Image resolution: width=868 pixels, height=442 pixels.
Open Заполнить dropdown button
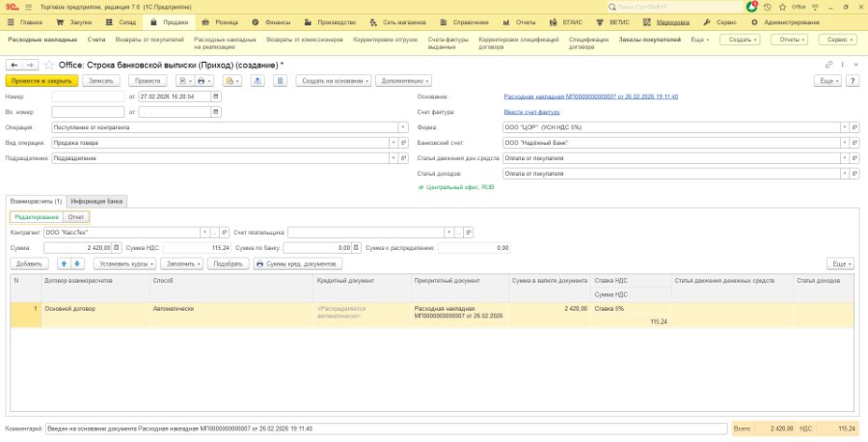tap(182, 263)
